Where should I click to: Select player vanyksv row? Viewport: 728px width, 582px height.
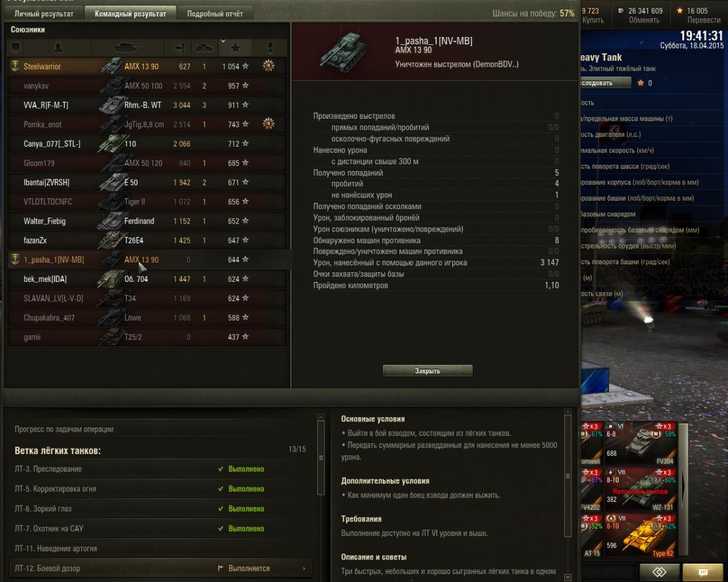147,85
